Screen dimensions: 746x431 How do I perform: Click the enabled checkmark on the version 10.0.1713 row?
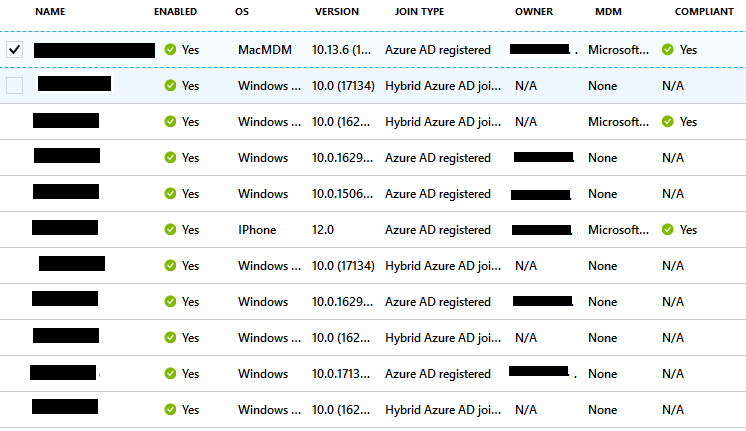170,373
